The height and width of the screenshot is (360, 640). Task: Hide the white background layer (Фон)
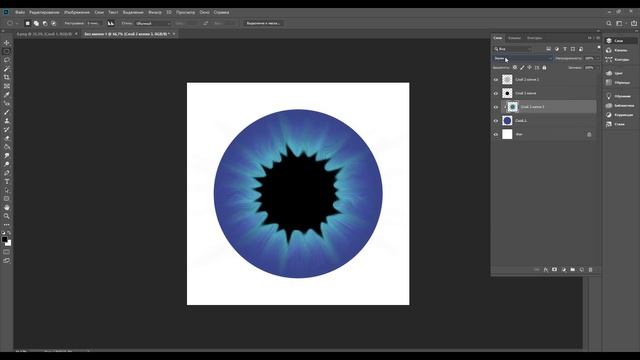point(496,134)
